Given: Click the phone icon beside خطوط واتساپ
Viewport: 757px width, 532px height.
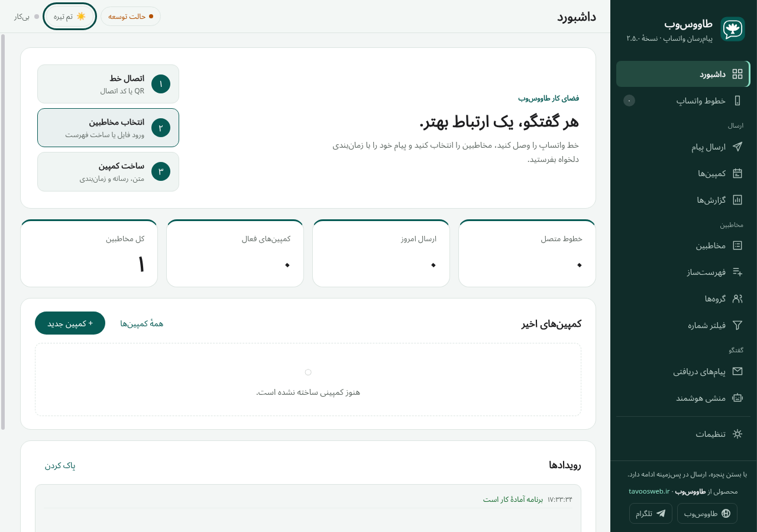Looking at the screenshot, I should tap(737, 100).
